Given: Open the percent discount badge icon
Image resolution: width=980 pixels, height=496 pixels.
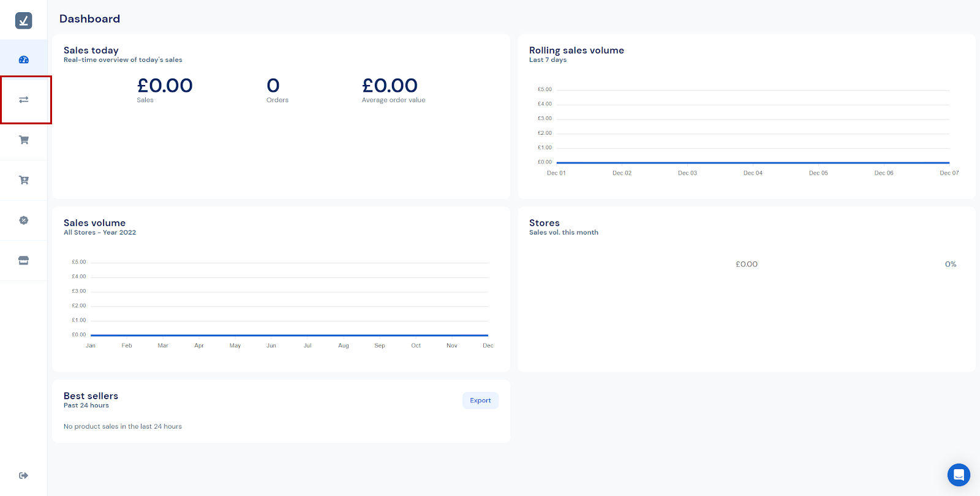Looking at the screenshot, I should pos(24,220).
